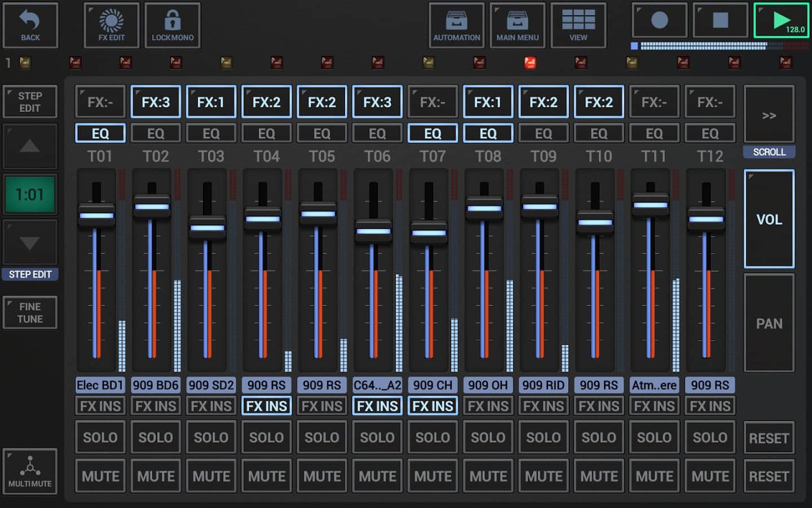The image size is (812, 508).
Task: Open the FX:3 selector on track T02
Action: tap(156, 102)
